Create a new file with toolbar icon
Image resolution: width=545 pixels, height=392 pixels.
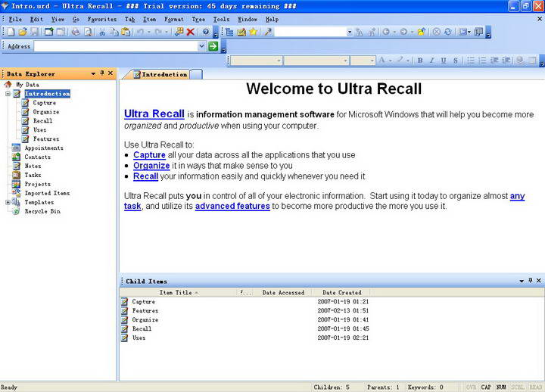click(x=11, y=32)
